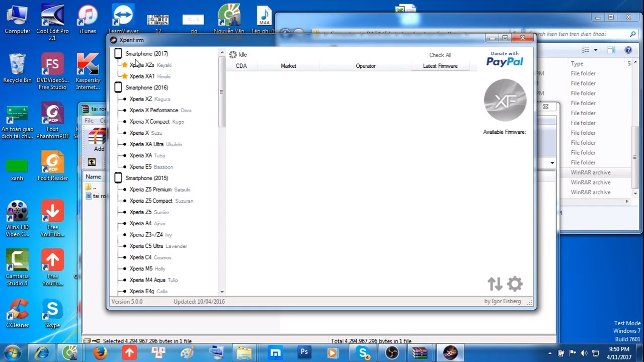Select Xperia Z5 Sumire entry
The image size is (644, 362).
(149, 212)
